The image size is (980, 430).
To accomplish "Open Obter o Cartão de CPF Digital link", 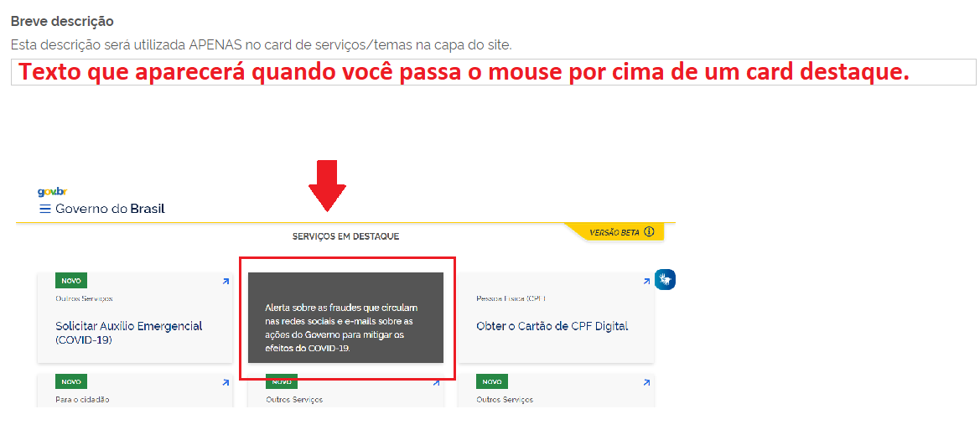I will pos(552,325).
